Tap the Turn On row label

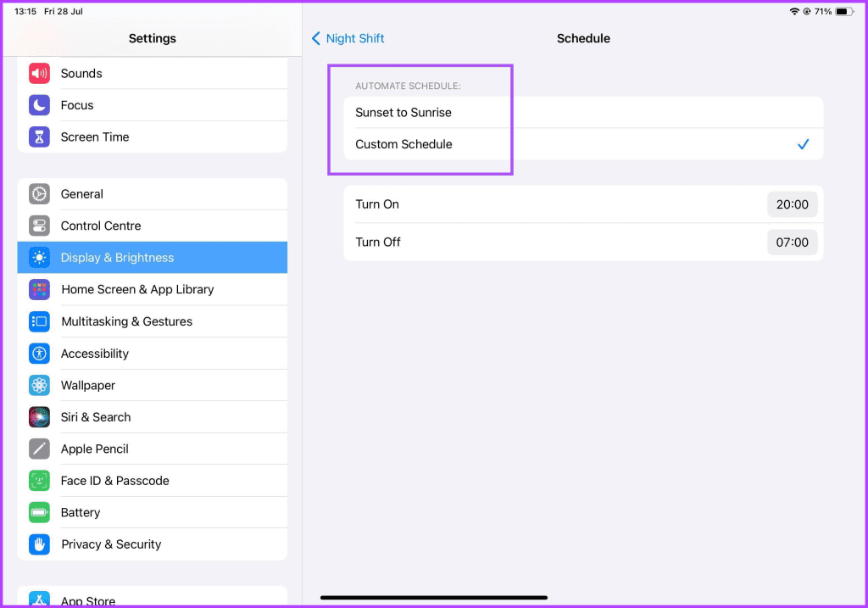[377, 204]
